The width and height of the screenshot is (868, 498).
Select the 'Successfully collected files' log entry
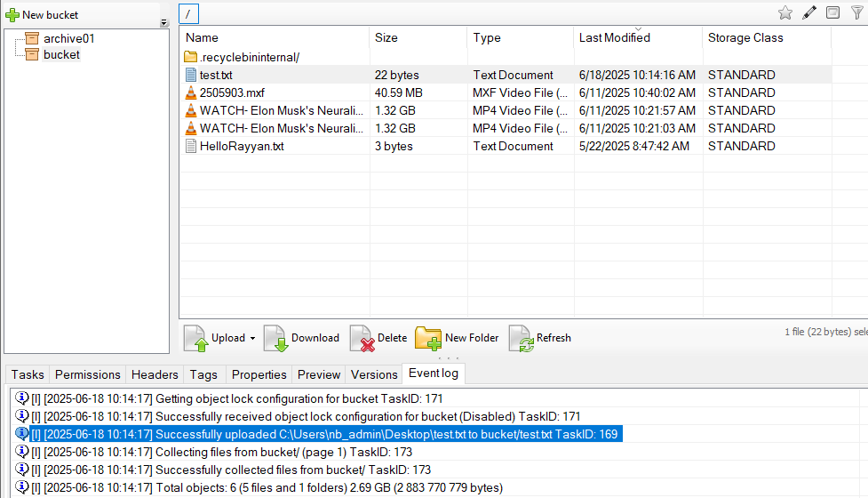[x=231, y=470]
